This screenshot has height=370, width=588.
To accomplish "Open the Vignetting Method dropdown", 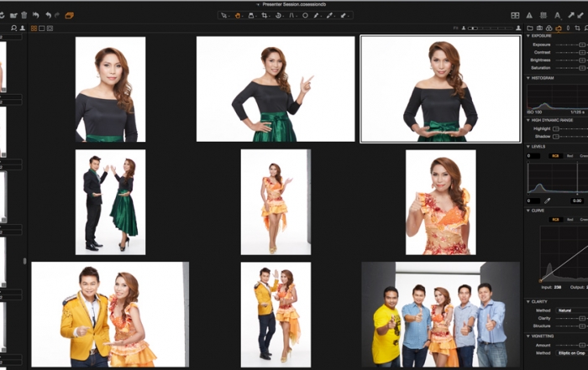I will coord(571,352).
